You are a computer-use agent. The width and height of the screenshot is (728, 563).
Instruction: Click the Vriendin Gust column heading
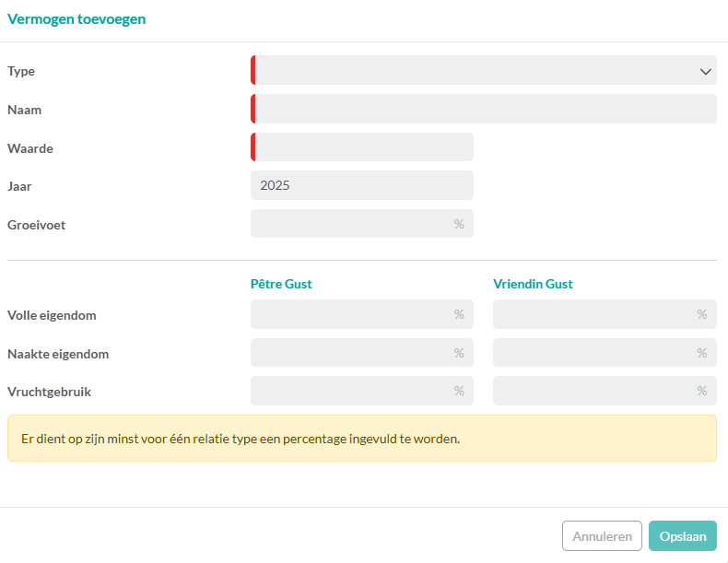click(x=533, y=284)
